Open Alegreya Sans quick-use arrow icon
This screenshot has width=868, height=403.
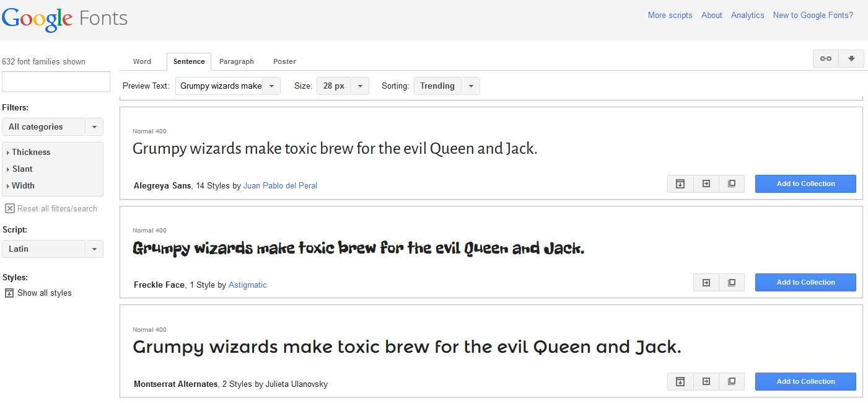706,184
